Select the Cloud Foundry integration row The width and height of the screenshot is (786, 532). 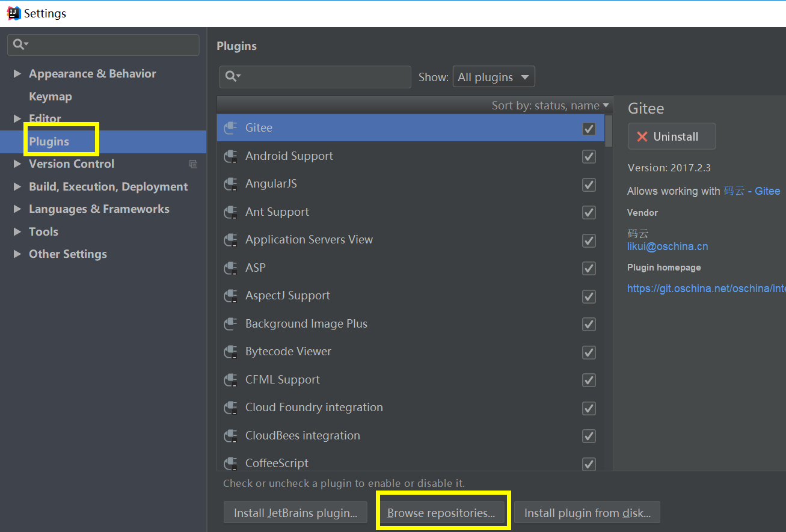point(411,408)
